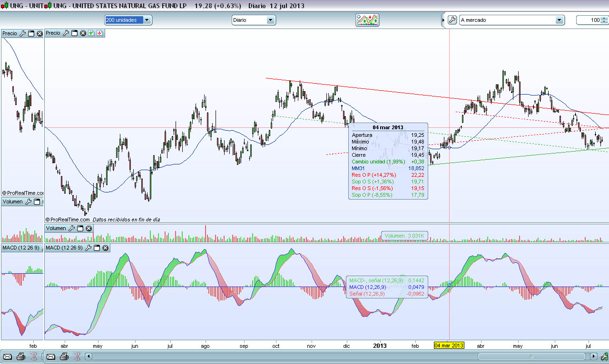Viewport: 609px width, 364px height.
Task: Open settings wrench of main Volumen panel
Action: 71,229
